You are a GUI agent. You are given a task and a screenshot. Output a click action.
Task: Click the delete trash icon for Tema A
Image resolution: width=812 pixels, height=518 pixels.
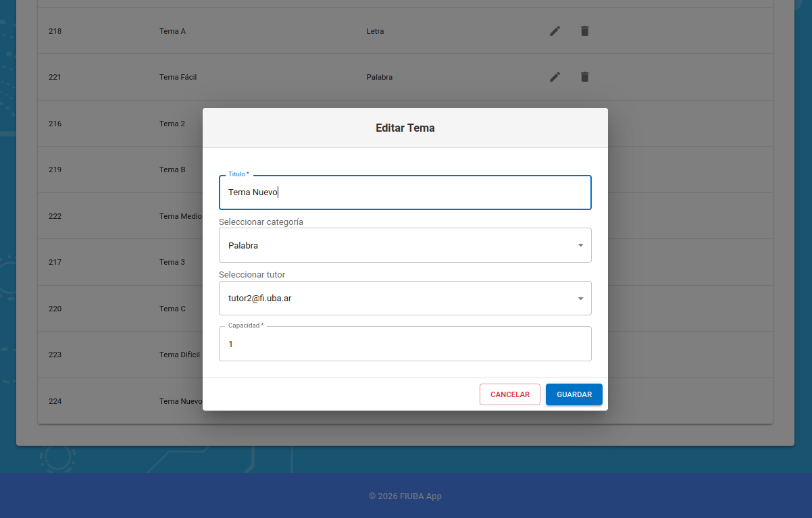(584, 31)
